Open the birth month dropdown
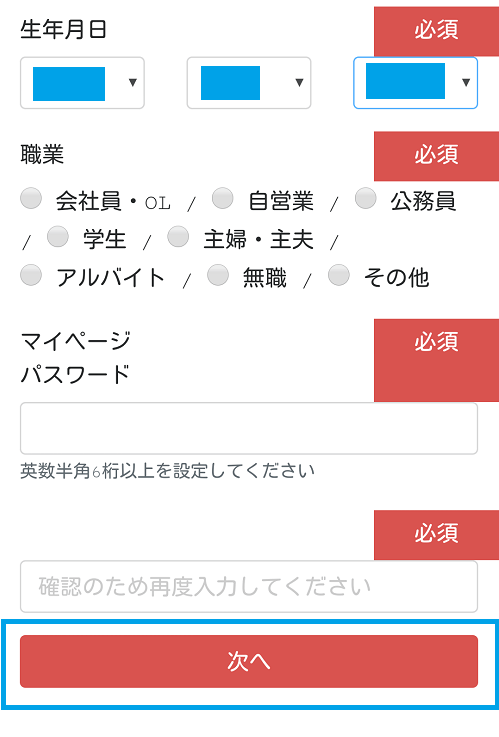This screenshot has width=499, height=737. point(249,83)
